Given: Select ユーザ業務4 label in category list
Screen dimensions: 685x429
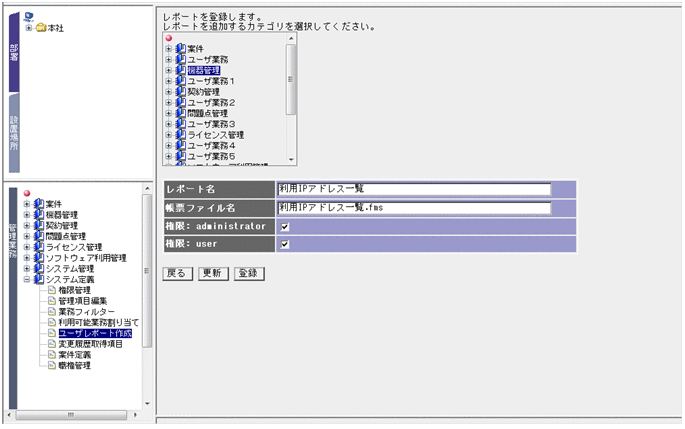Looking at the screenshot, I should click(211, 145).
